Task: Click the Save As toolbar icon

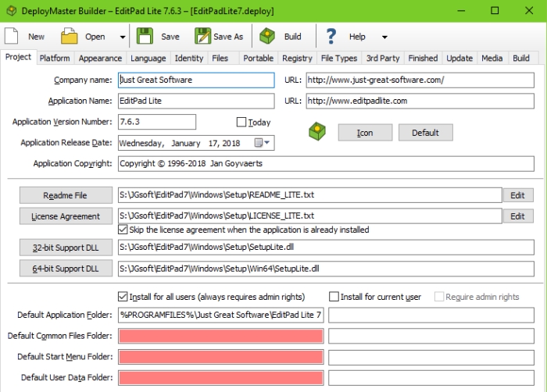Action: 202,36
